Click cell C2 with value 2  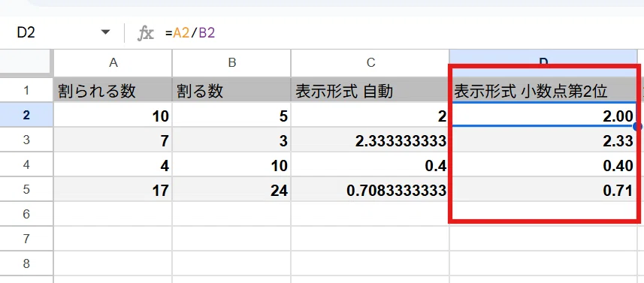pyautogui.click(x=370, y=115)
